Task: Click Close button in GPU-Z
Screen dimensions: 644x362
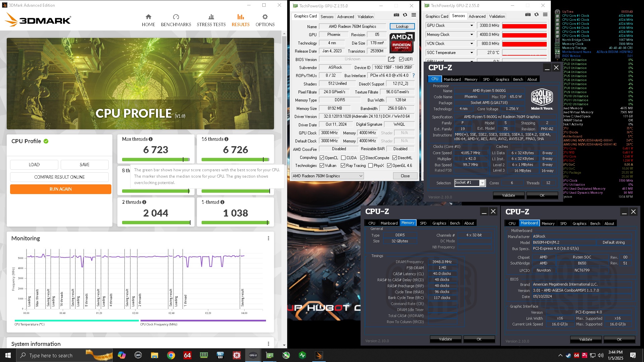Action: click(x=405, y=176)
